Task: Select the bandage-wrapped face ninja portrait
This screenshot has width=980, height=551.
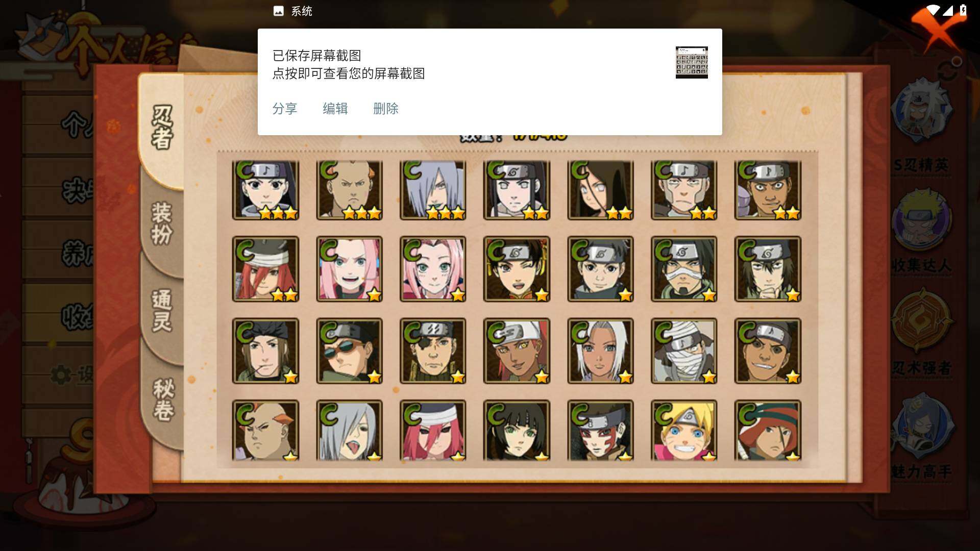Action: coord(684,351)
